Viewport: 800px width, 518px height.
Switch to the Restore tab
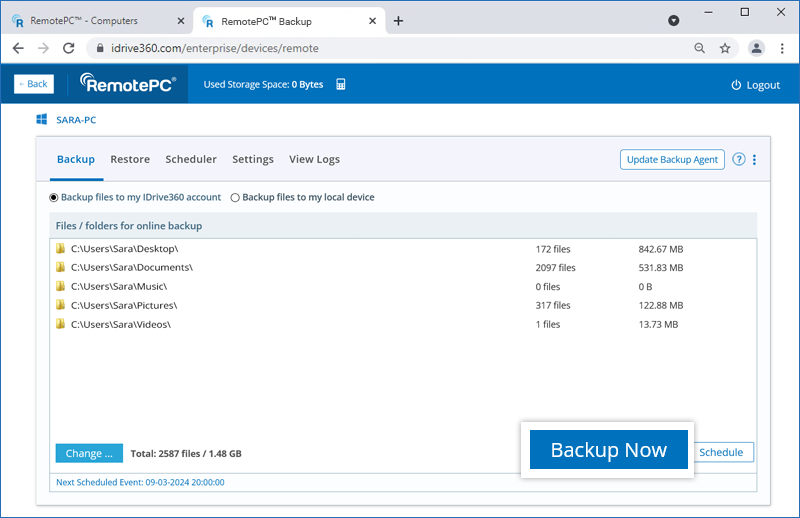(x=130, y=159)
